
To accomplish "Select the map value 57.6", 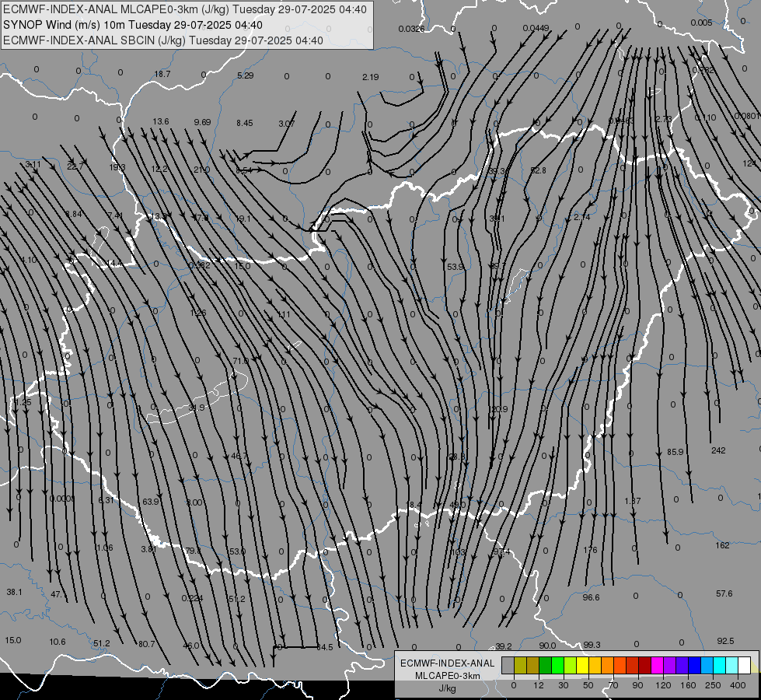I will (724, 593).
